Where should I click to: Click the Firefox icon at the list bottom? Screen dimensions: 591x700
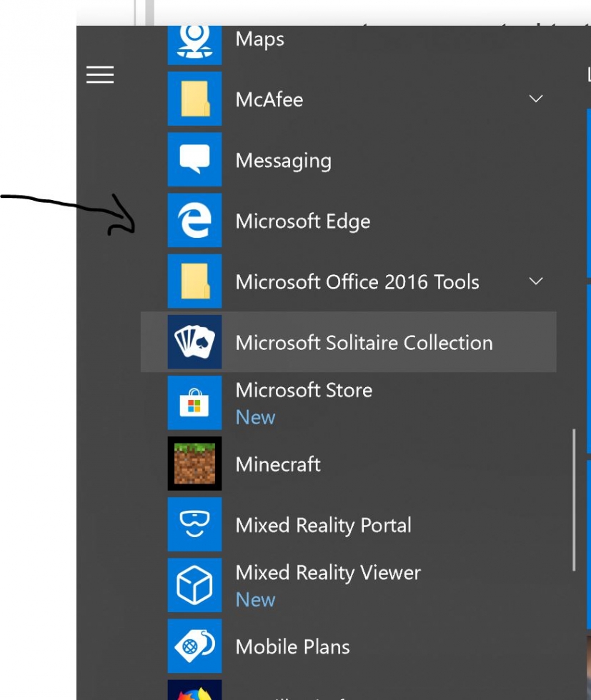coord(194,690)
